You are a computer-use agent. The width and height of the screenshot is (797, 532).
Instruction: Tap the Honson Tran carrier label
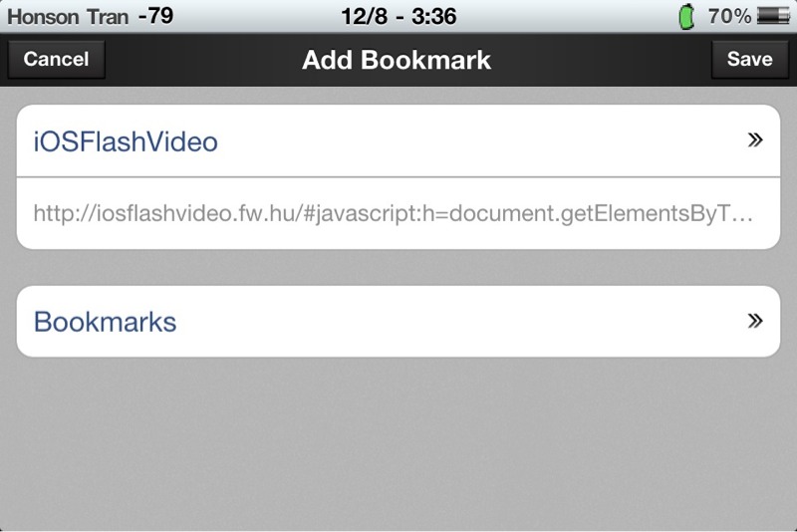pyautogui.click(x=68, y=17)
